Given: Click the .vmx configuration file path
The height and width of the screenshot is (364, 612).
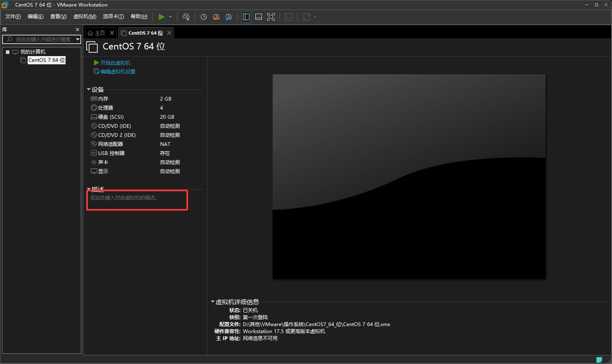Looking at the screenshot, I should point(316,324).
